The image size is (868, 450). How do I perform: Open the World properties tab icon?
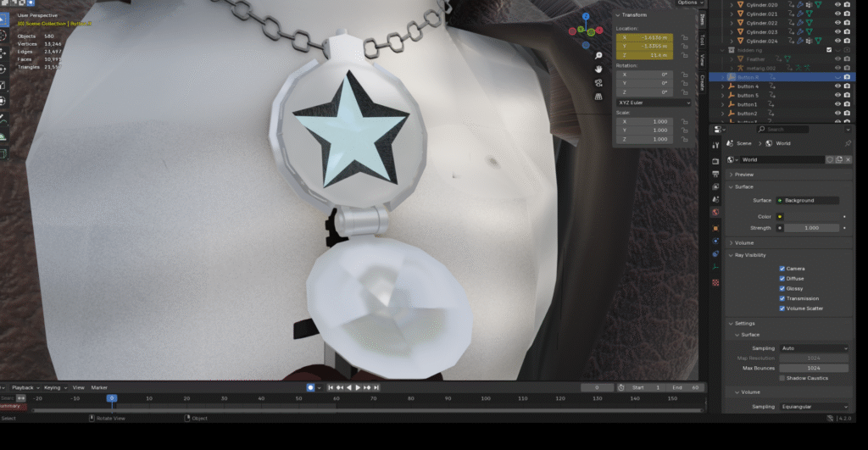click(x=716, y=212)
